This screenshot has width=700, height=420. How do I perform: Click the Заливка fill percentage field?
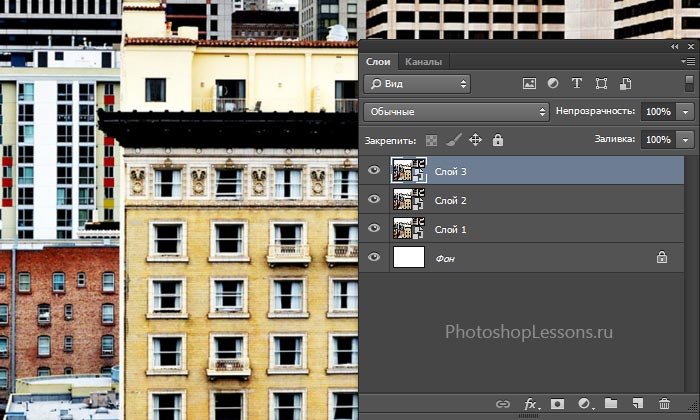657,140
